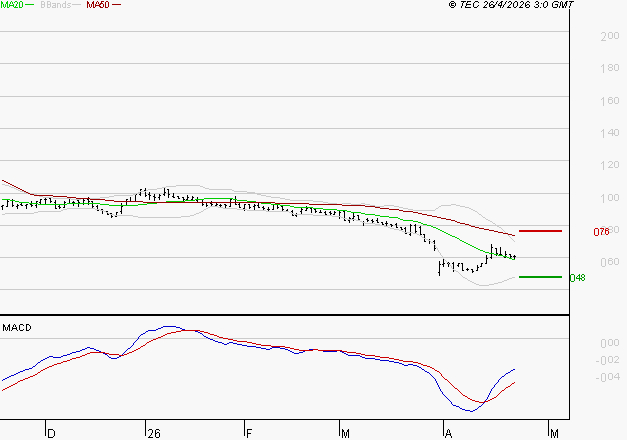The image size is (627, 440).
Task: Click the MA20 legend label
Action: coord(12,5)
